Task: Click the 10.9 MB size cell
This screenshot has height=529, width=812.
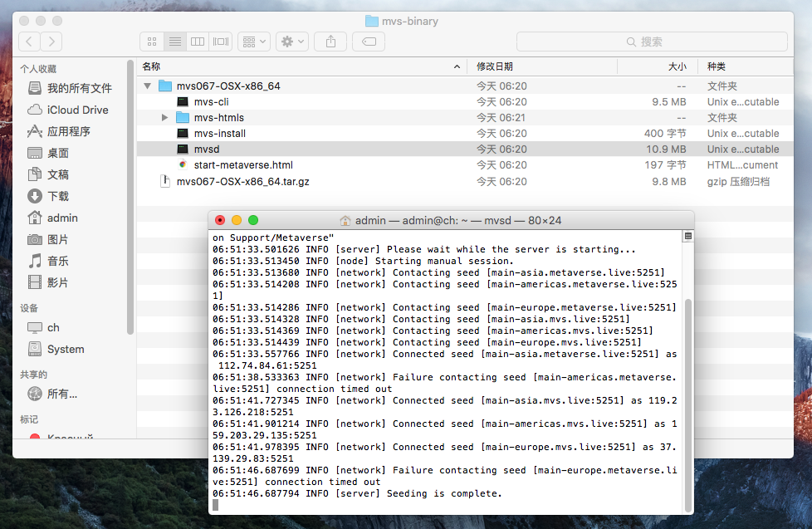Action: click(666, 149)
